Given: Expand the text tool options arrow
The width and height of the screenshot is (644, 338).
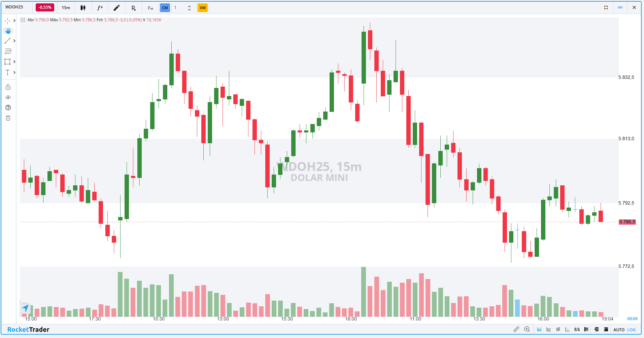Looking at the screenshot, I should tap(14, 72).
